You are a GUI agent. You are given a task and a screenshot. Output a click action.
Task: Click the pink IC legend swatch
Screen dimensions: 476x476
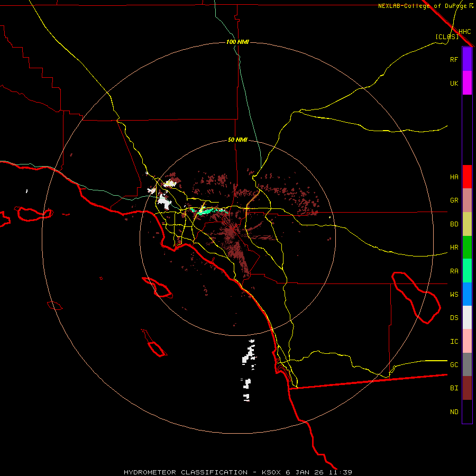[x=467, y=341]
